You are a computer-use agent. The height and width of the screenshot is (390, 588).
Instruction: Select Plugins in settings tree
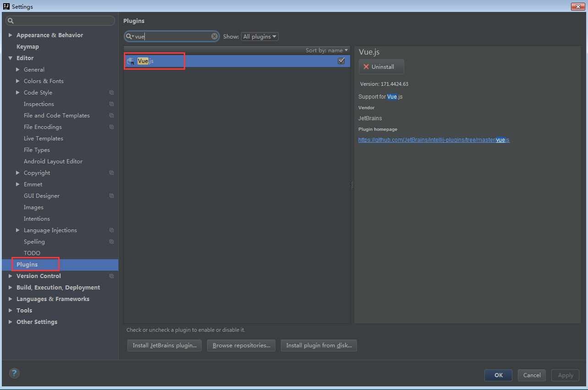[60, 265]
